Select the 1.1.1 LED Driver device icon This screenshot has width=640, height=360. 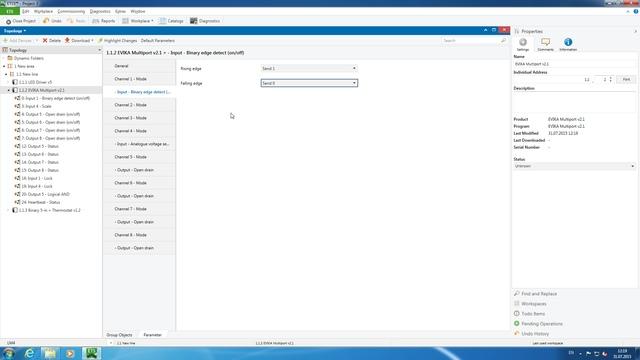(x=15, y=82)
